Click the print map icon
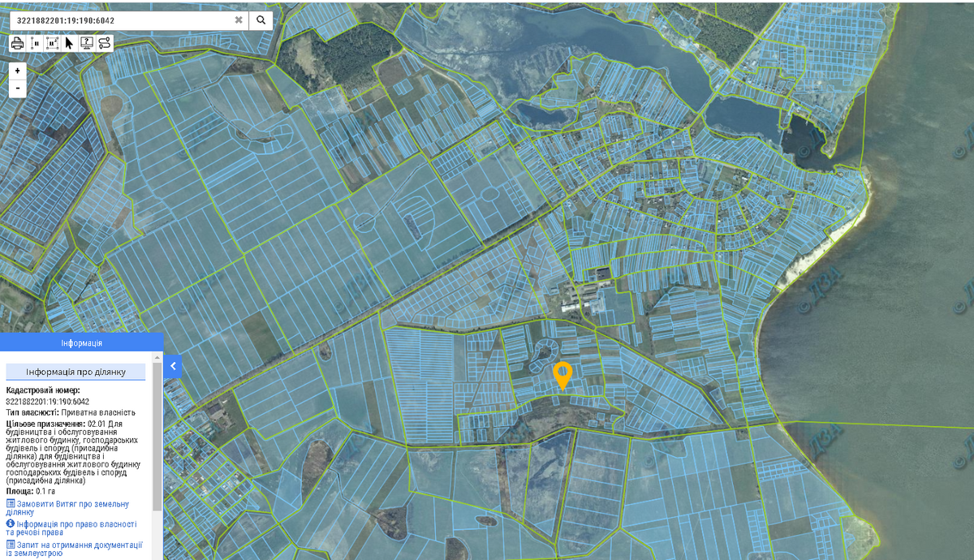The width and height of the screenshot is (974, 560). (17, 43)
